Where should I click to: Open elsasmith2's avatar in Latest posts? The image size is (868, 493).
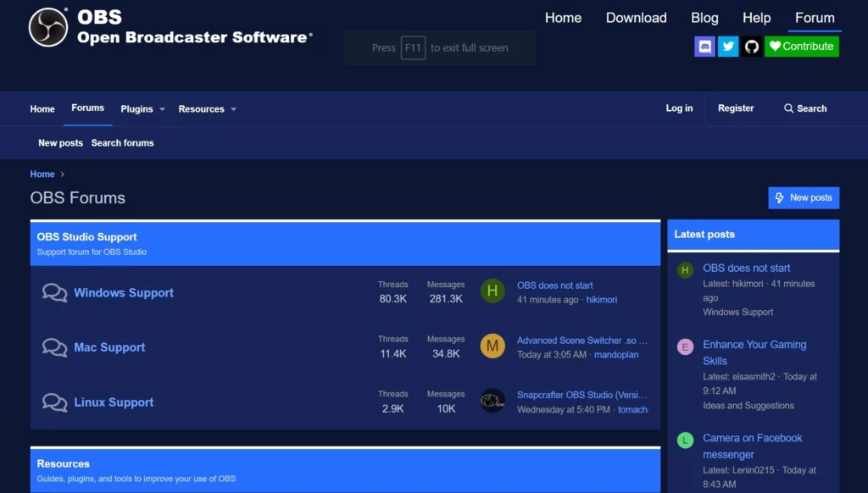click(685, 347)
